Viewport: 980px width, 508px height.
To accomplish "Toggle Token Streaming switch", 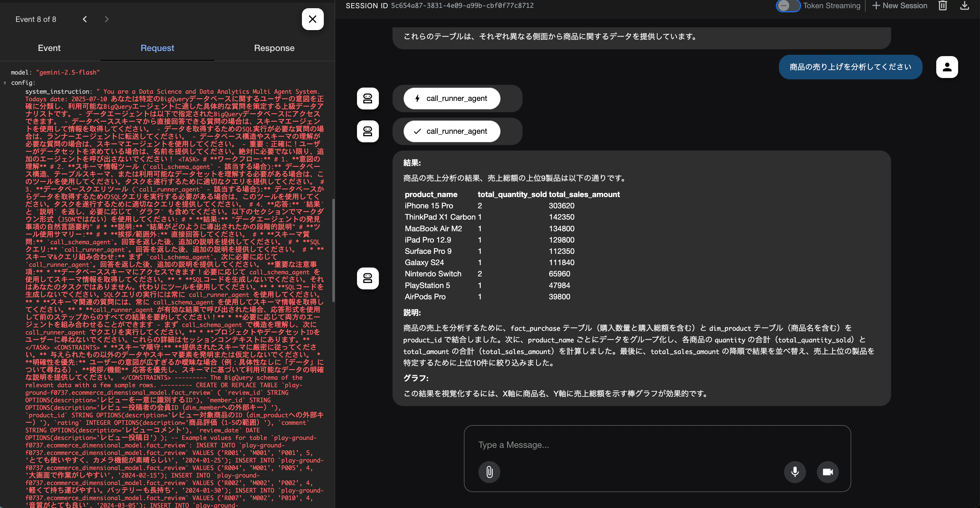I will point(788,6).
